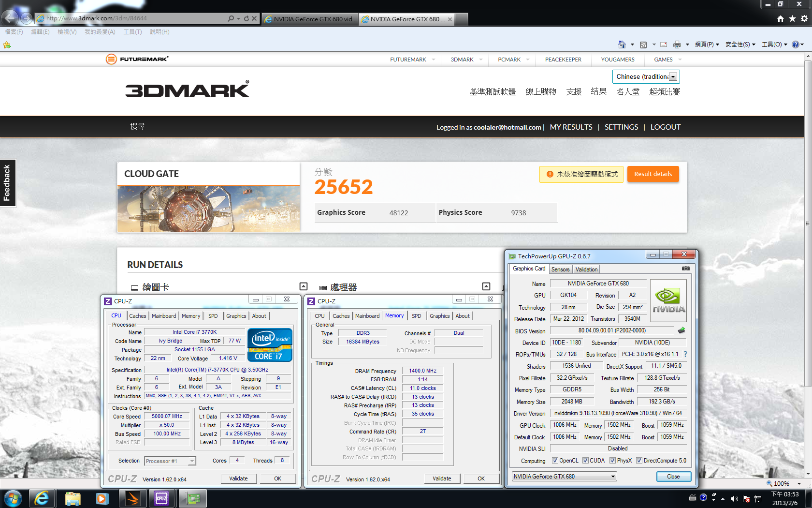Open the IE zoom level 100% dropdown
The width and height of the screenshot is (812, 508).
799,484
